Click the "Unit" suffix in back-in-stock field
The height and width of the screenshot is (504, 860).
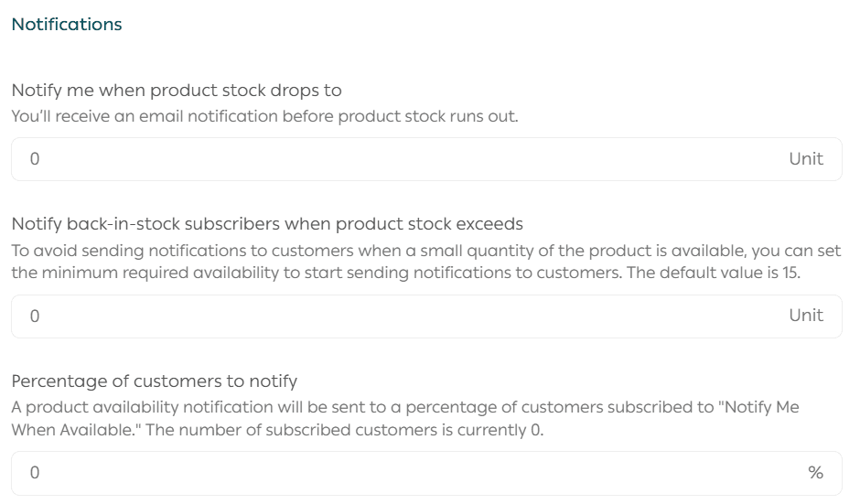coord(806,316)
